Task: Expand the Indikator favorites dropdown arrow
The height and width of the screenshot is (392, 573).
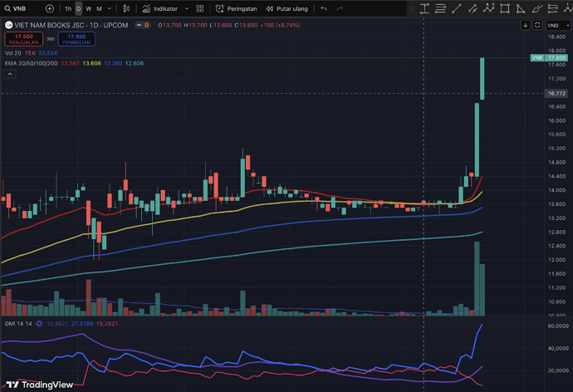Action: pos(187,8)
